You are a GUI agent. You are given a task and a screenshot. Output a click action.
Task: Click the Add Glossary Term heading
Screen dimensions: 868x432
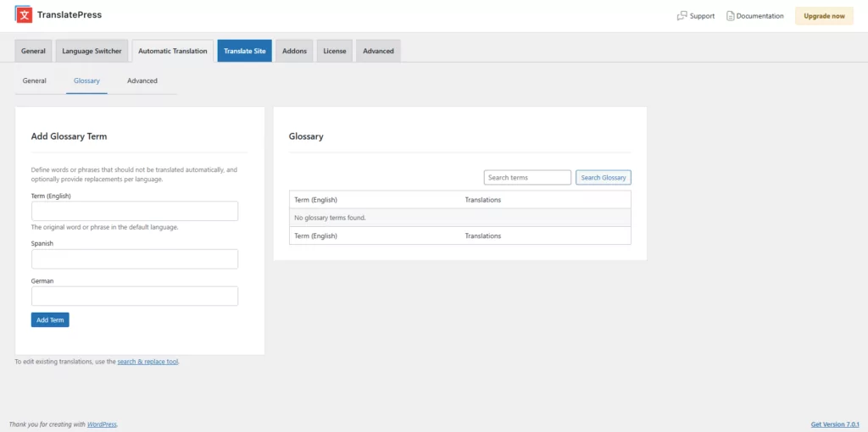click(x=70, y=136)
